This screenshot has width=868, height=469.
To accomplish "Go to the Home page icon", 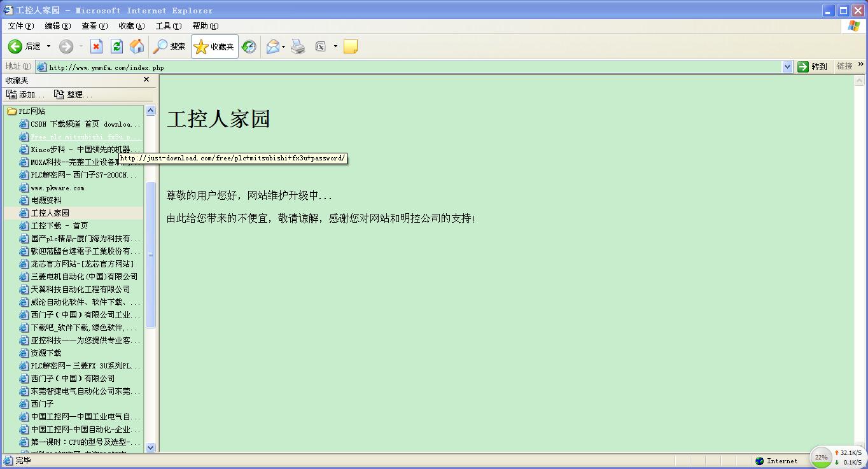I will [137, 46].
